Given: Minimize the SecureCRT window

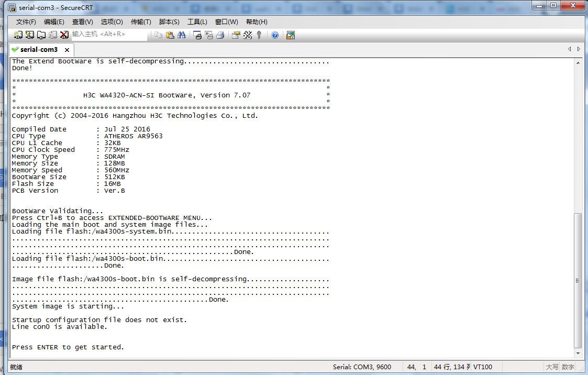Looking at the screenshot, I should (539, 6).
